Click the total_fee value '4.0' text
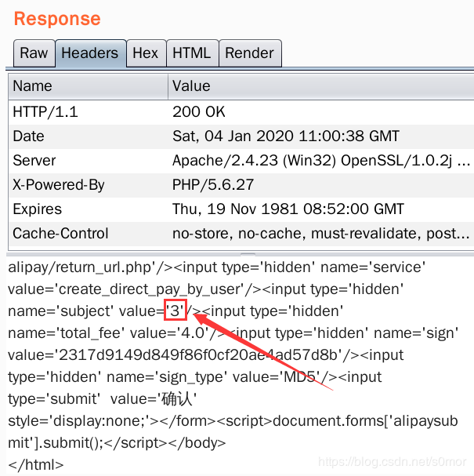Image resolution: width=474 pixels, height=476 pixels. coord(193,333)
